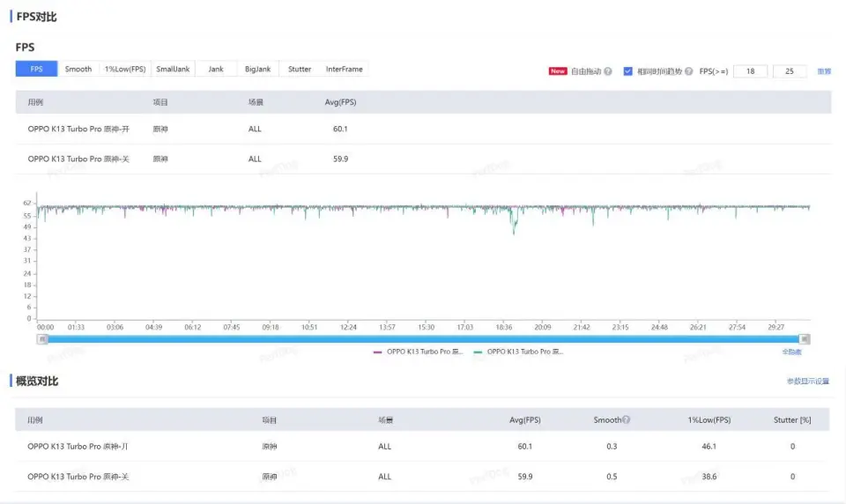846x504 pixels.
Task: Click the right handle of the time range slider
Action: 805,339
